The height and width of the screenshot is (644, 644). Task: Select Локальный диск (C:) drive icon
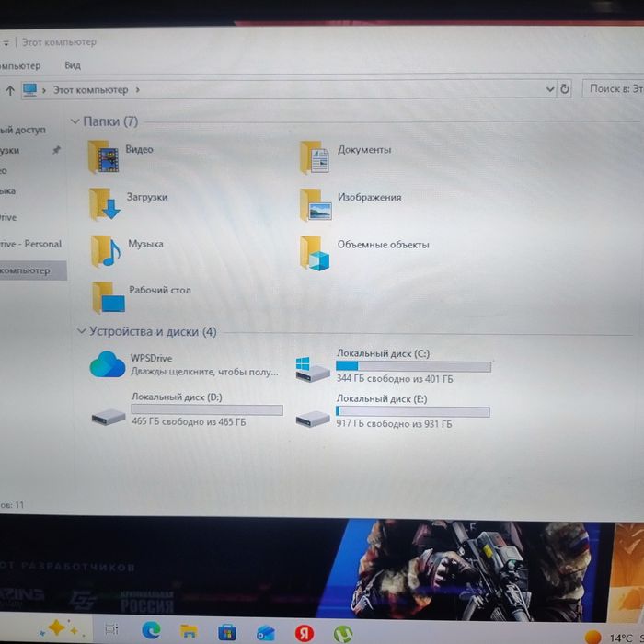[313, 369]
